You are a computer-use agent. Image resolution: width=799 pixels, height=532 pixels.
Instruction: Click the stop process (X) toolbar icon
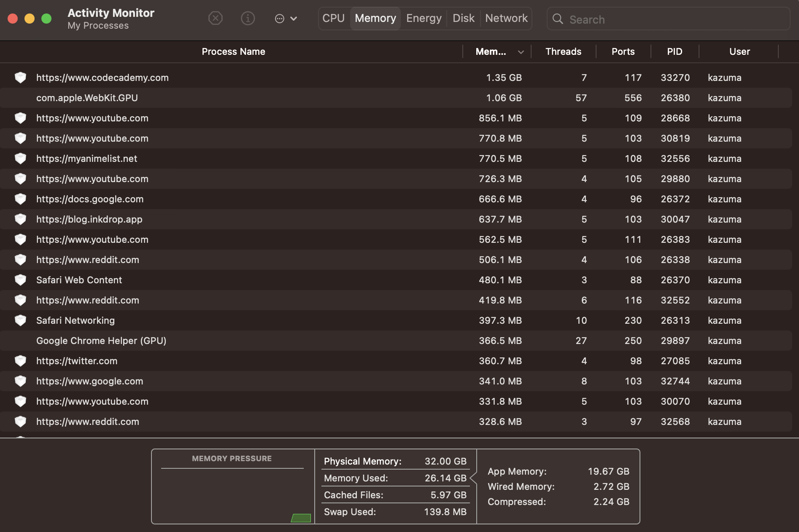coord(215,18)
